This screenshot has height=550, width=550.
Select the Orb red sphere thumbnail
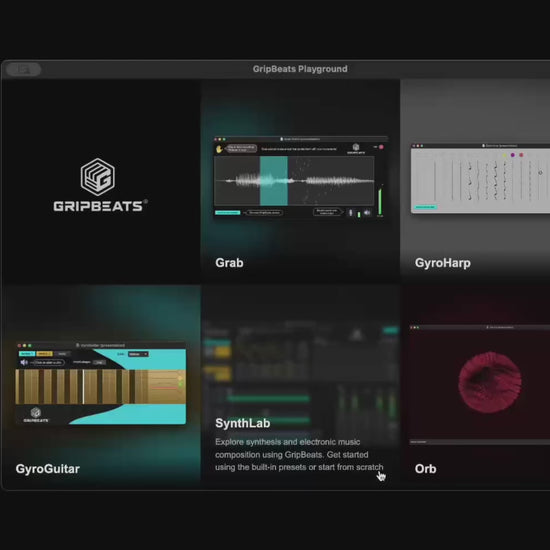tap(490, 382)
